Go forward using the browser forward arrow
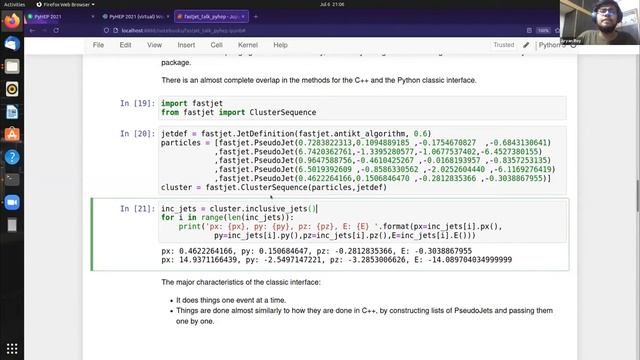Image resolution: width=640 pixels, height=360 pixels. pyautogui.click(x=44, y=31)
